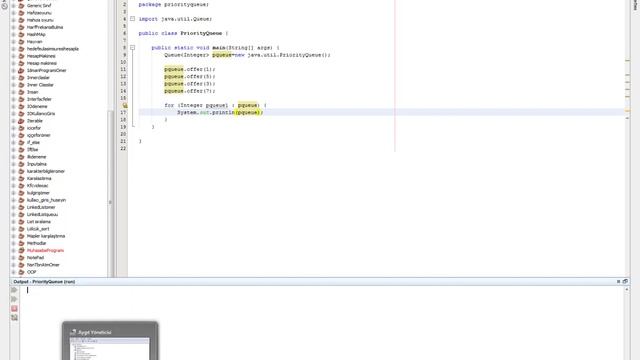Click the HashMAp project folder icon
Screen dimensions: 640x360
(21, 34)
